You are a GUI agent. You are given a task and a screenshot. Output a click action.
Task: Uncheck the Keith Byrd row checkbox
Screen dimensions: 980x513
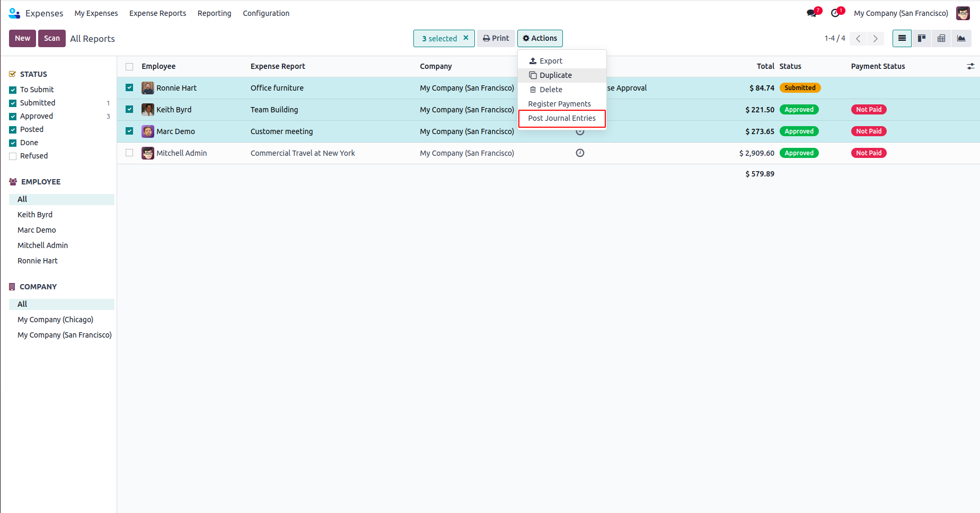tap(129, 109)
